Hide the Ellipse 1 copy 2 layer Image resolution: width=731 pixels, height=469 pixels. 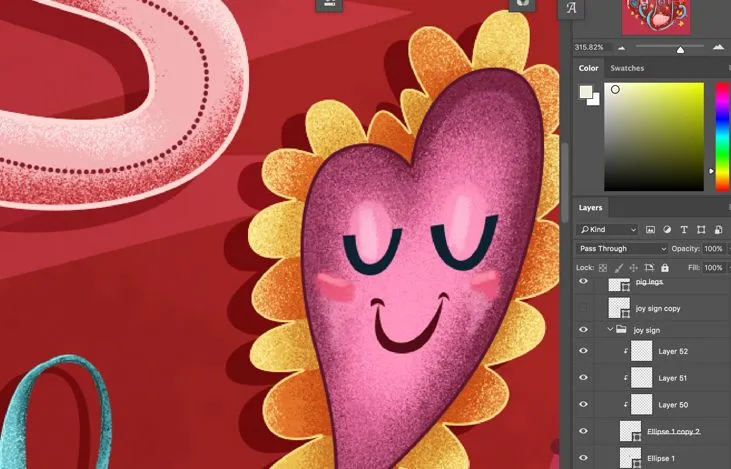click(583, 431)
